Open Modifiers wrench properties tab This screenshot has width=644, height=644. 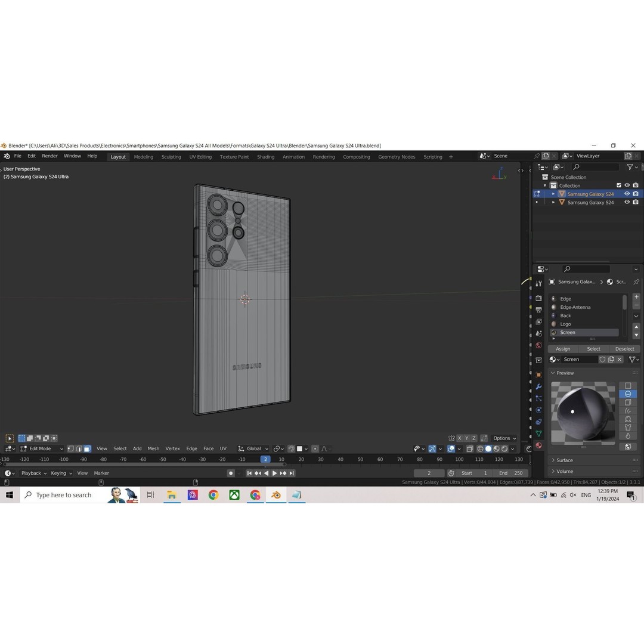[x=538, y=386]
